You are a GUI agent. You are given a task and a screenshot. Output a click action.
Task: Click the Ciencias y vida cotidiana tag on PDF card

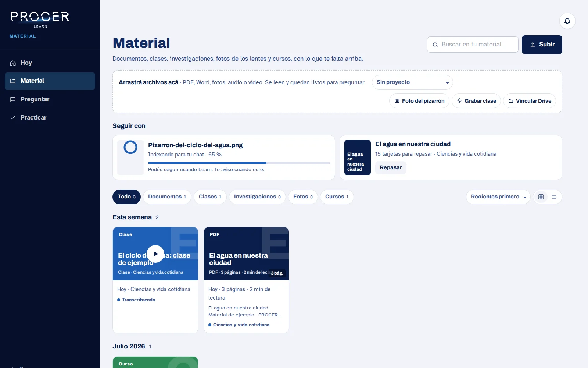239,325
